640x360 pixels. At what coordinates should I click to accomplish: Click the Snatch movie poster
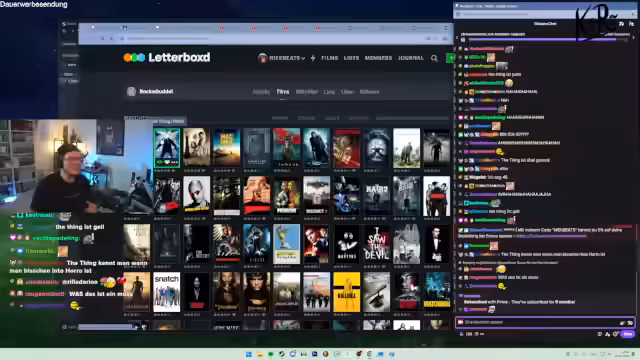tap(167, 292)
